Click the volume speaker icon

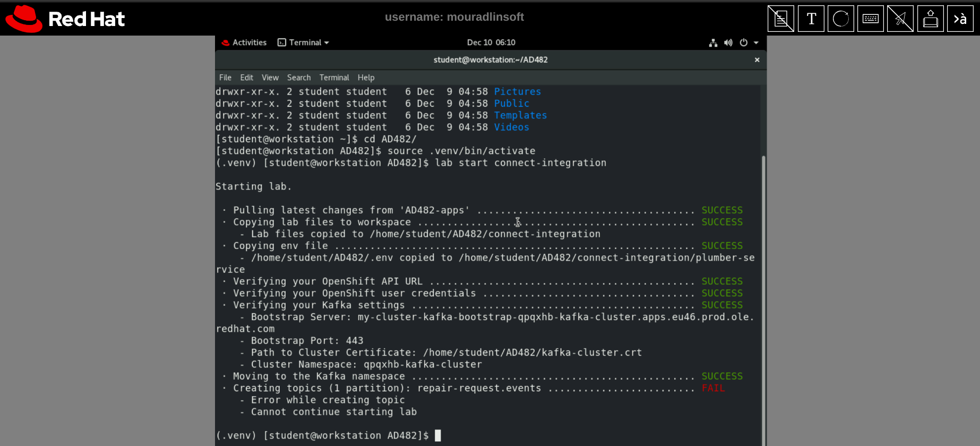pos(728,43)
